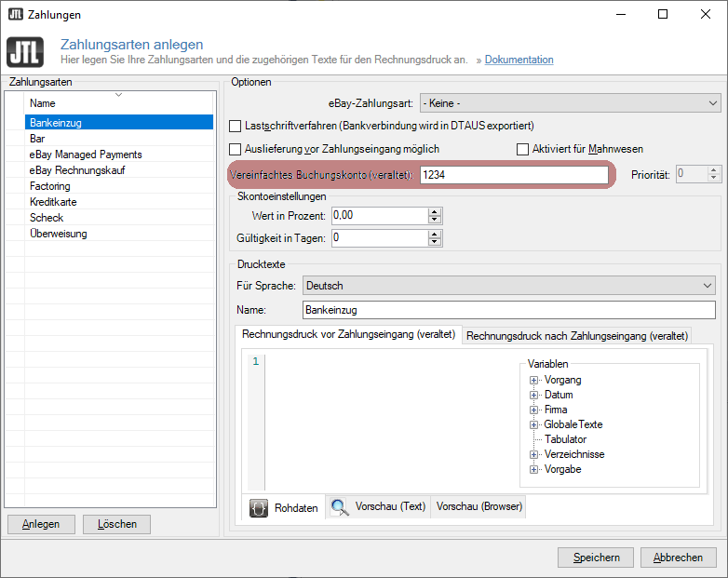Click the Anlegen button
728x578 pixels.
(x=40, y=524)
